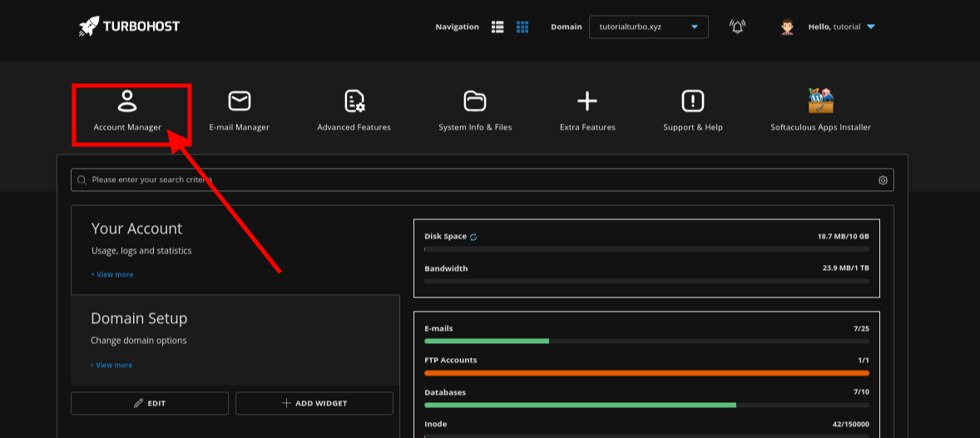The width and height of the screenshot is (980, 438).
Task: Switch navigation to grid view
Action: point(522,27)
